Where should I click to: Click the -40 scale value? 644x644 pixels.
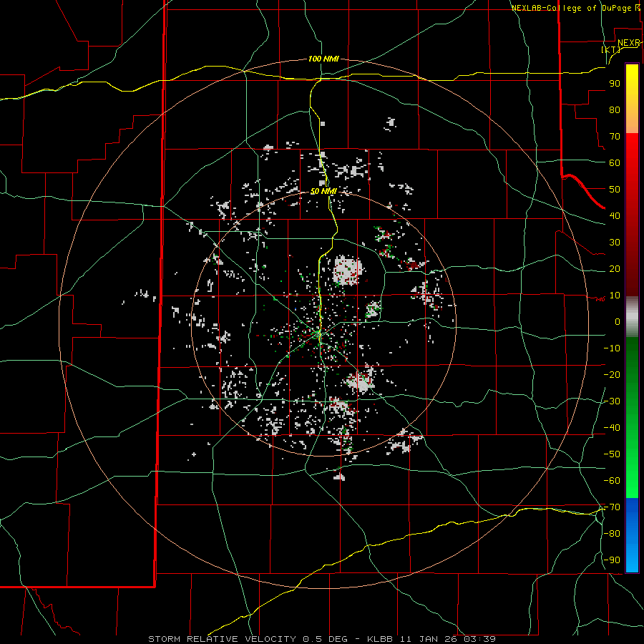(x=612, y=428)
